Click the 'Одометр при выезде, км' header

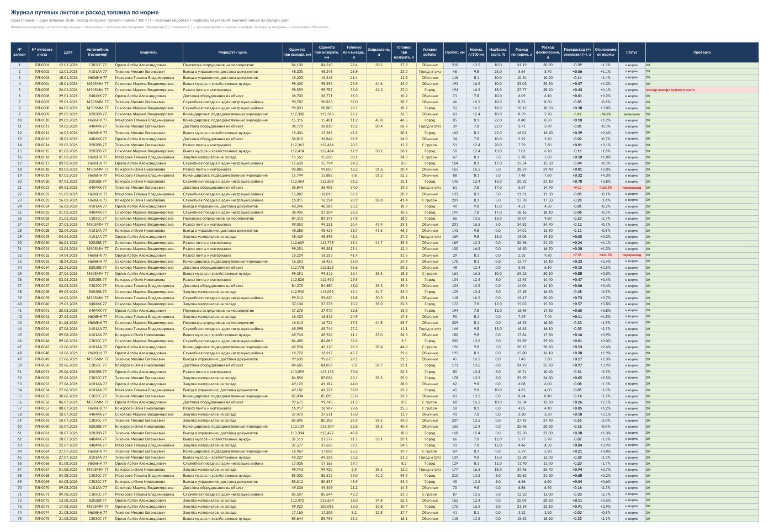pyautogui.click(x=297, y=52)
